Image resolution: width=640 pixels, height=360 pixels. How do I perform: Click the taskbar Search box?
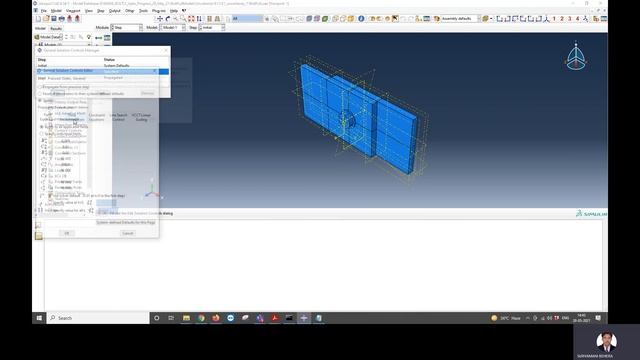(x=98, y=318)
